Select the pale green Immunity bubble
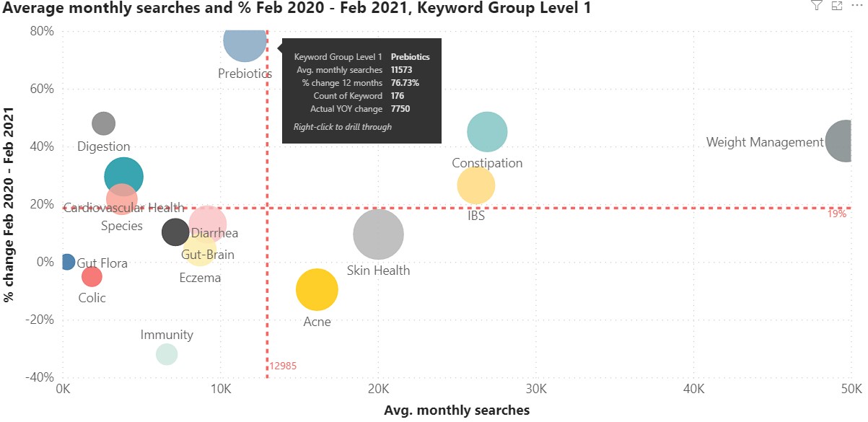Image resolution: width=868 pixels, height=422 pixels. pyautogui.click(x=167, y=354)
